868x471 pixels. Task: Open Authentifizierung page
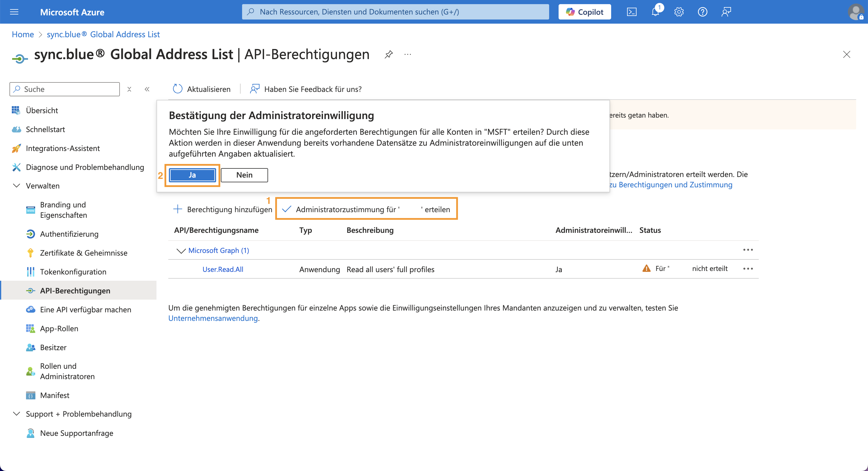[x=69, y=234]
